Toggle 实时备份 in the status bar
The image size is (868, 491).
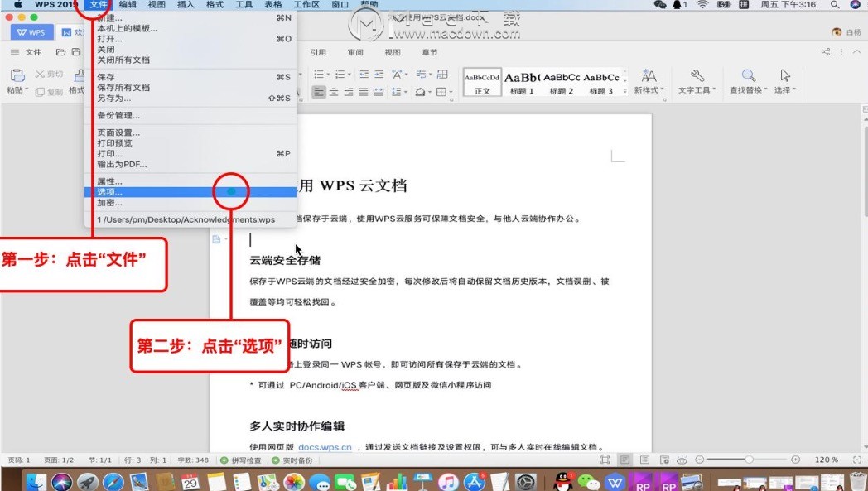292,460
